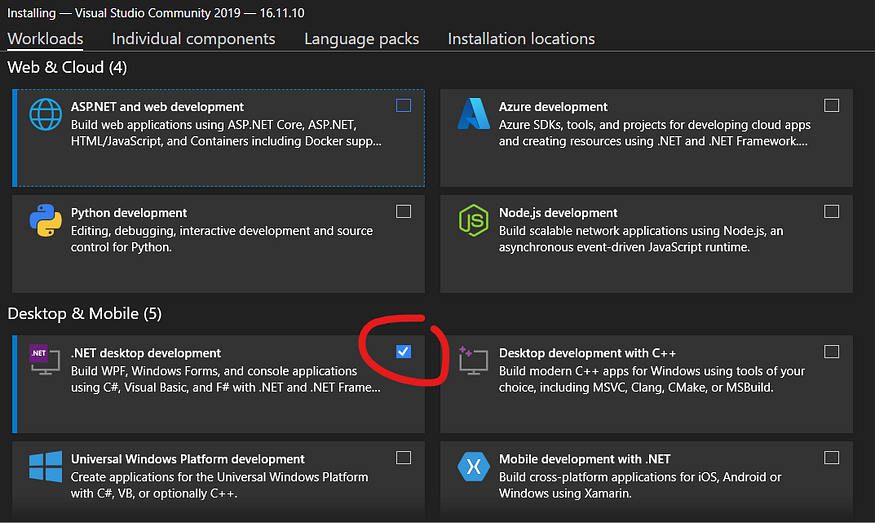Tick the Python development checkbox
The width and height of the screenshot is (875, 523).
click(x=403, y=212)
